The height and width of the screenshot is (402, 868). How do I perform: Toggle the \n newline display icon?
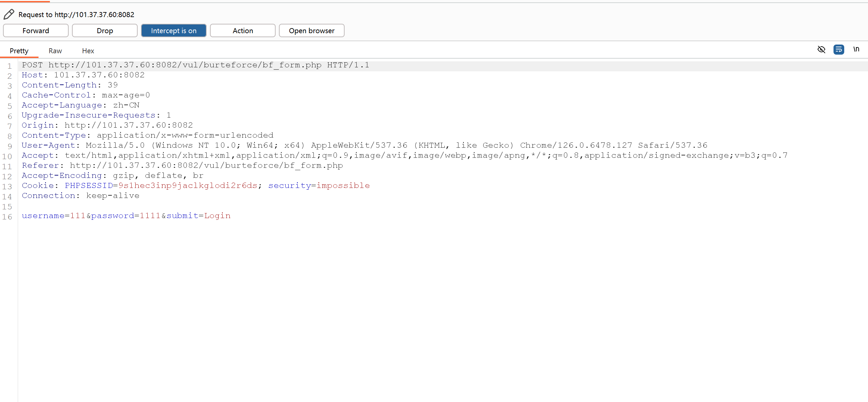tap(856, 50)
